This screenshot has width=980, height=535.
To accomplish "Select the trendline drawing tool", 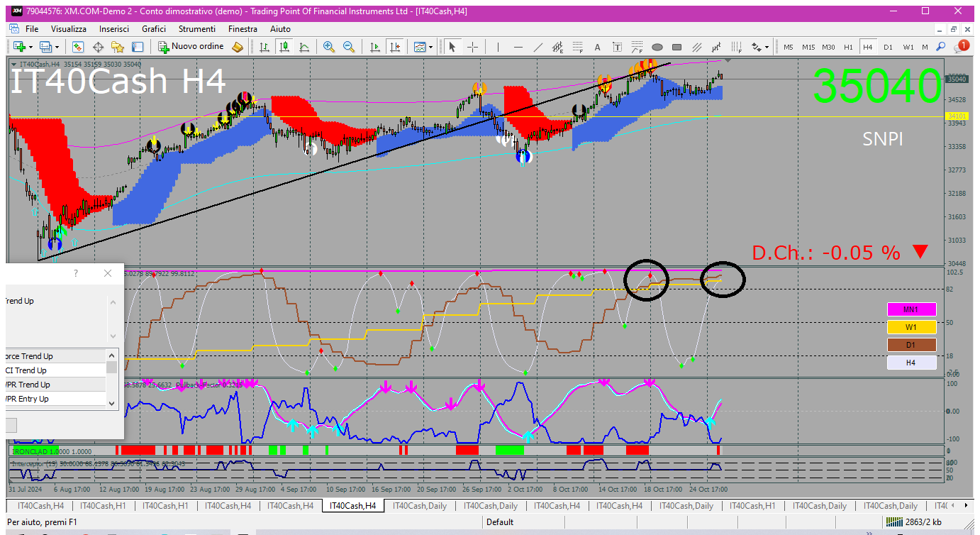I will 538,47.
